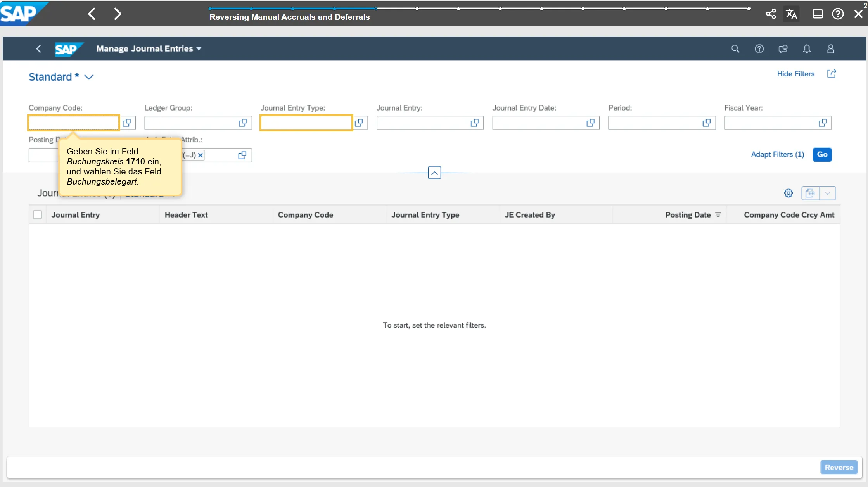Remove the (=J) filter token

pos(201,155)
